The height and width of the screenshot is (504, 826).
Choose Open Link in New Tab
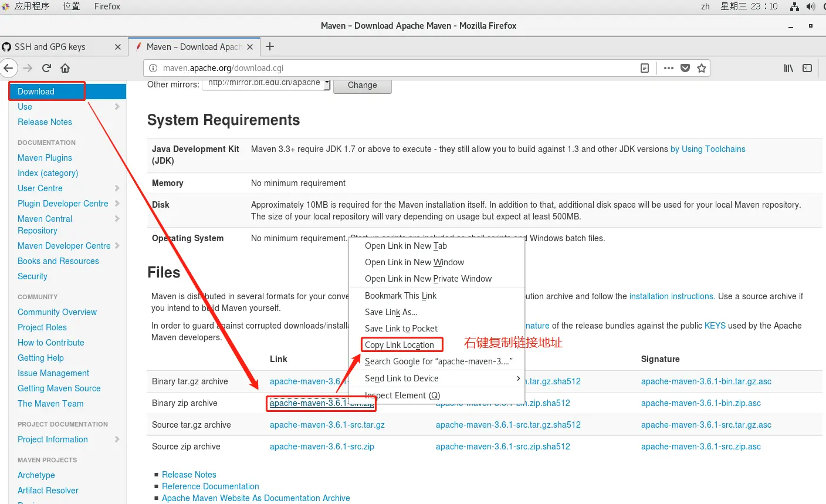click(436, 246)
